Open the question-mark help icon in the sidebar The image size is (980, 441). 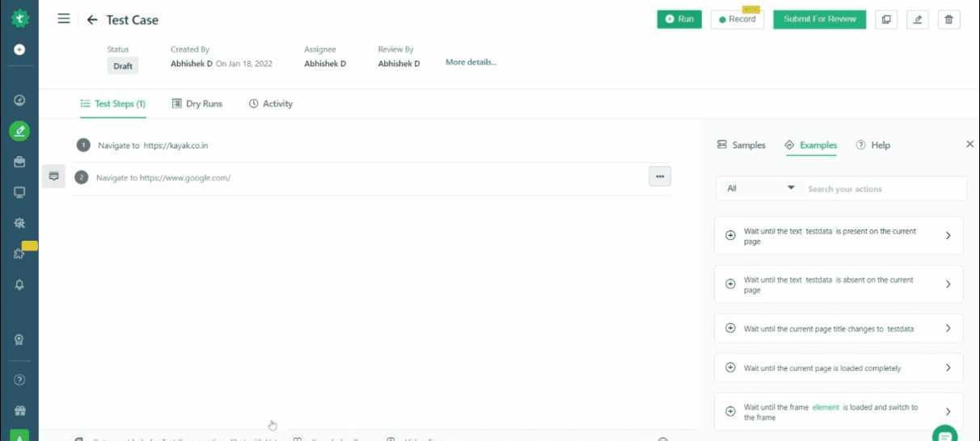[x=19, y=380]
